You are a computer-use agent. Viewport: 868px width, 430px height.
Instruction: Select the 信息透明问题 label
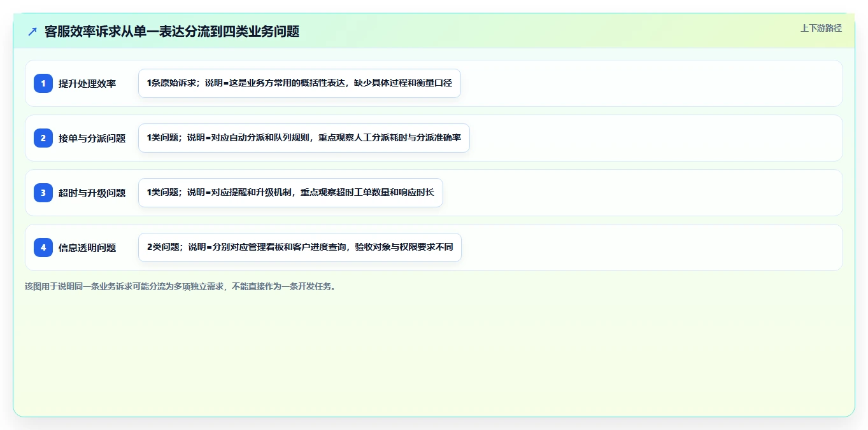87,247
